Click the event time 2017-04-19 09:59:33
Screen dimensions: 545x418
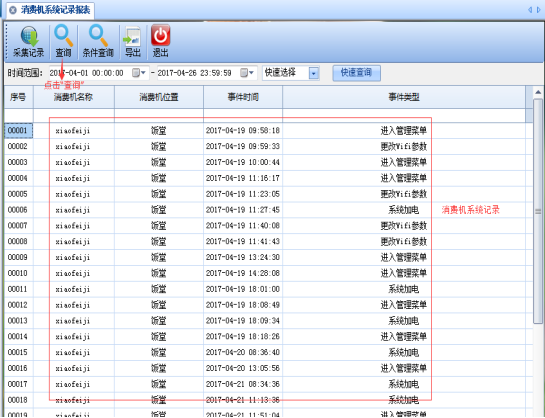[x=243, y=146]
